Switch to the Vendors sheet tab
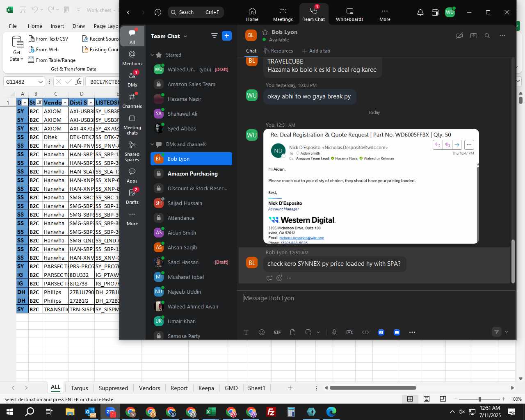 coord(149,388)
